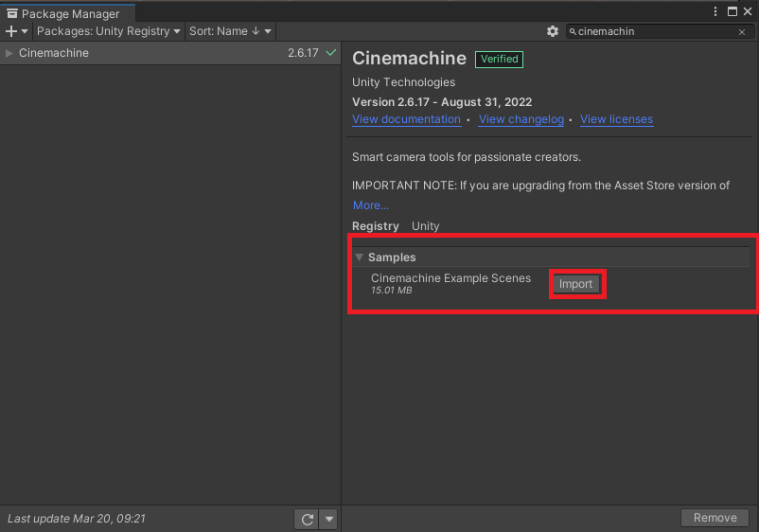Click the installed checkmark next to 2.6.17
Viewport: 759px width, 532px height.
point(330,53)
